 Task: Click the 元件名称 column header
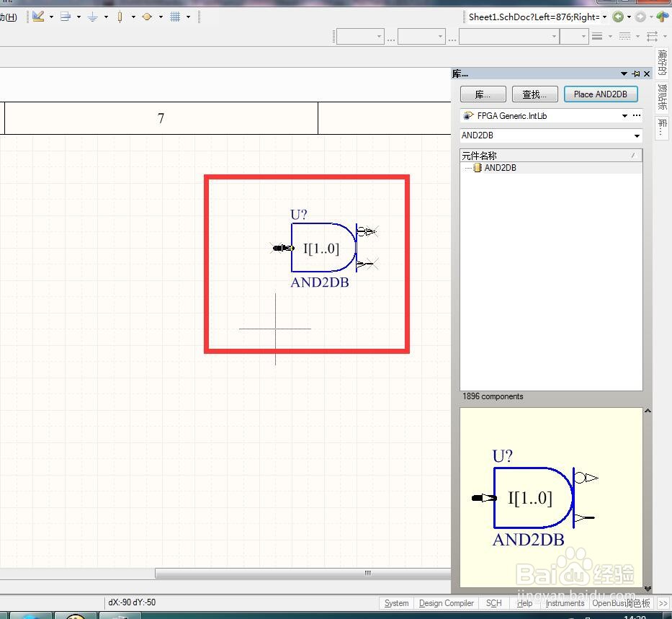551,156
